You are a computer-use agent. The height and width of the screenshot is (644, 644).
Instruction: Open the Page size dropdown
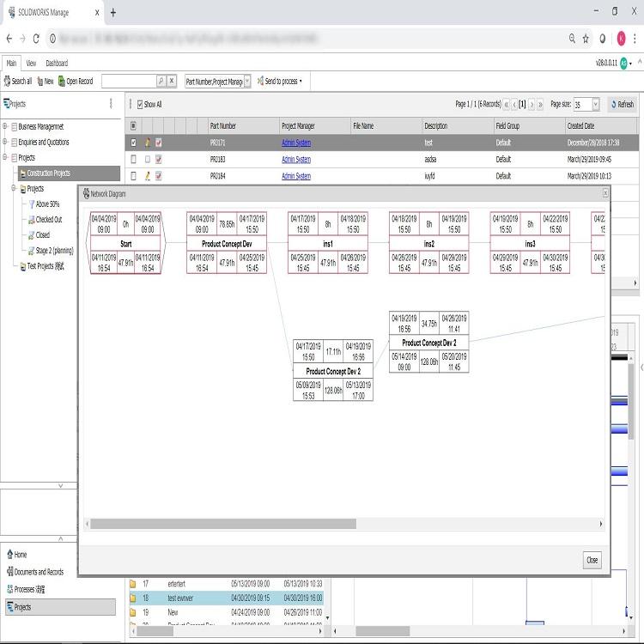(x=598, y=104)
